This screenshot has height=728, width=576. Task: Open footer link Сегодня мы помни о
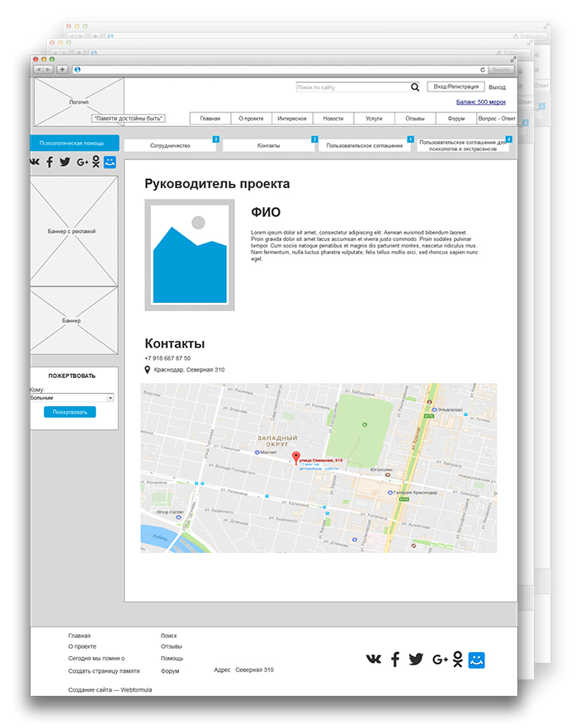pyautogui.click(x=97, y=659)
